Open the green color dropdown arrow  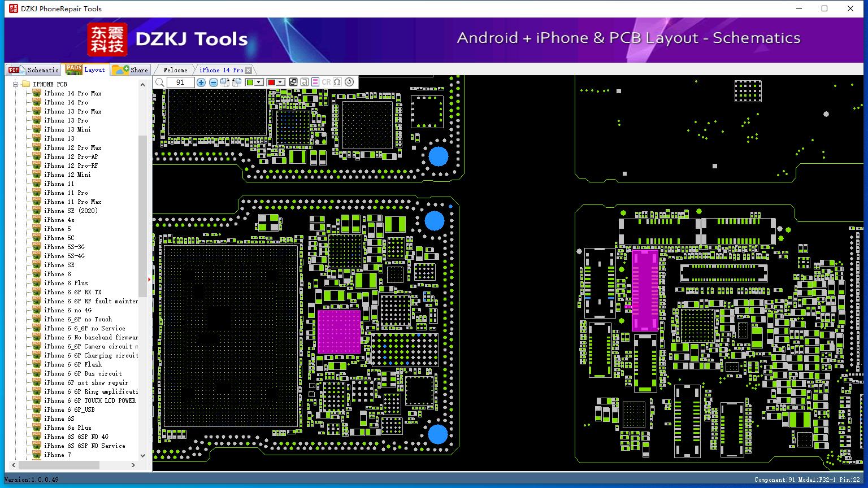coord(259,82)
